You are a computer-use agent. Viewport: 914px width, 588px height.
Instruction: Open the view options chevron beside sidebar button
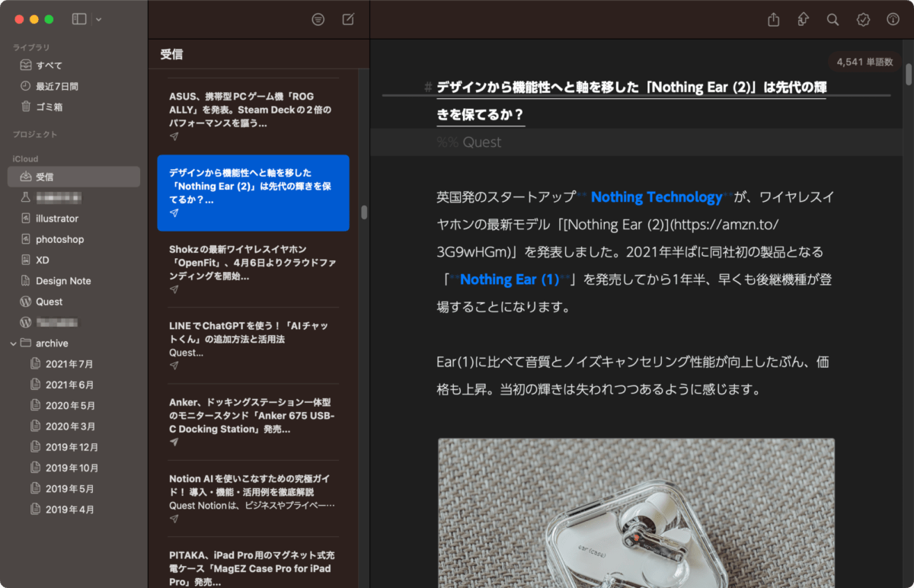click(x=98, y=19)
